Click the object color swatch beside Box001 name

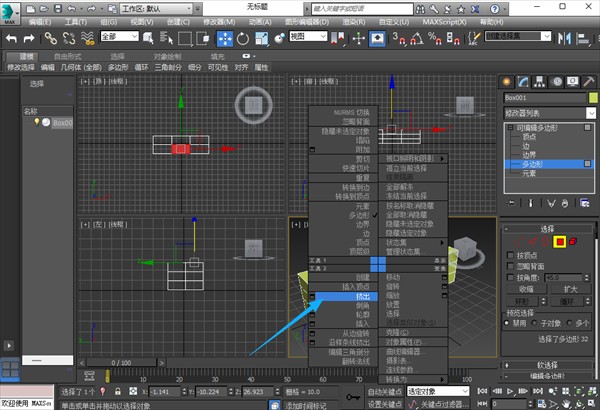(591, 100)
